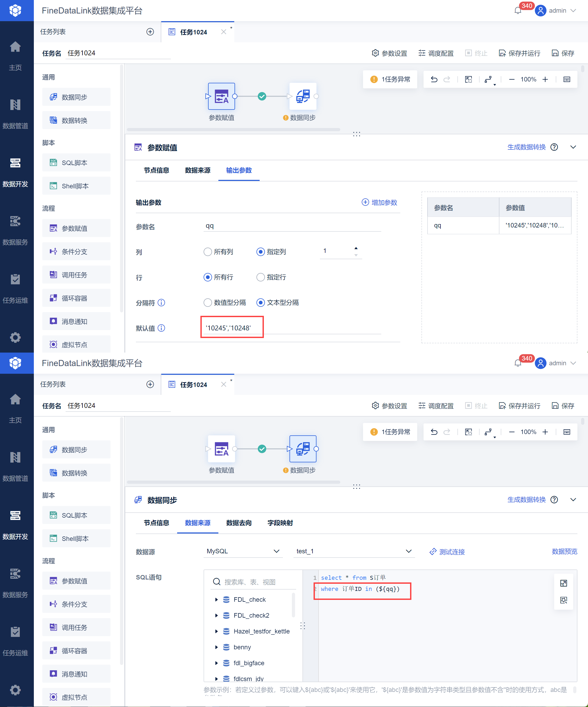Click the 参数赋值 node on canvas

222,97
